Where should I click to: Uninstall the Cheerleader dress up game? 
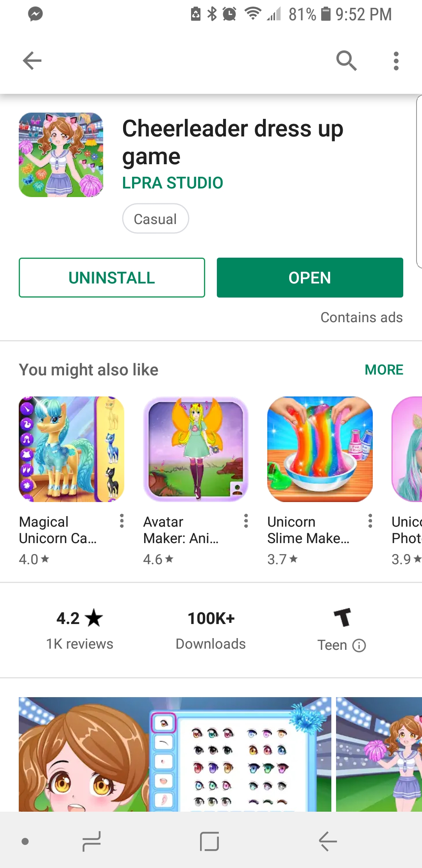pos(112,278)
